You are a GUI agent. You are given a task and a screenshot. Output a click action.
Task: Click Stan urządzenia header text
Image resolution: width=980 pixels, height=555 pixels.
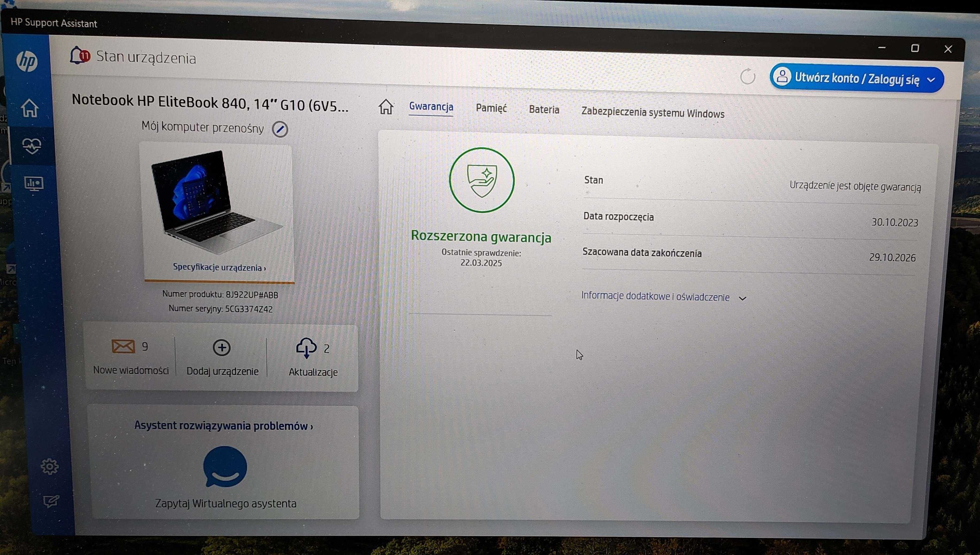click(146, 58)
